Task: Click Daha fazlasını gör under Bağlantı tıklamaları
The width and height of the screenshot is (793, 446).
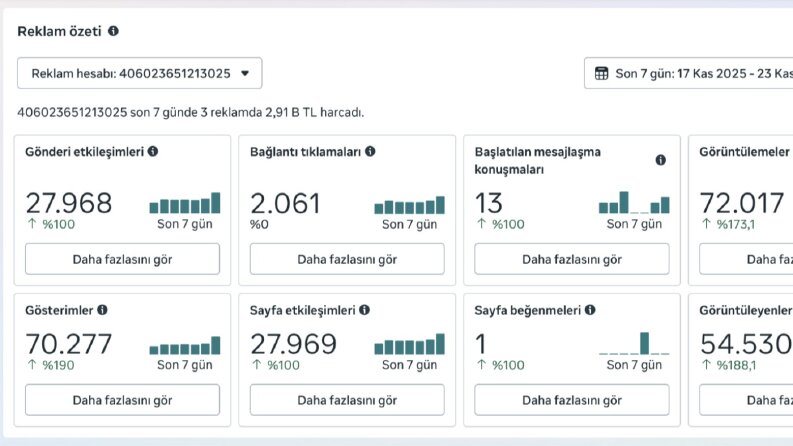Action: point(347,259)
